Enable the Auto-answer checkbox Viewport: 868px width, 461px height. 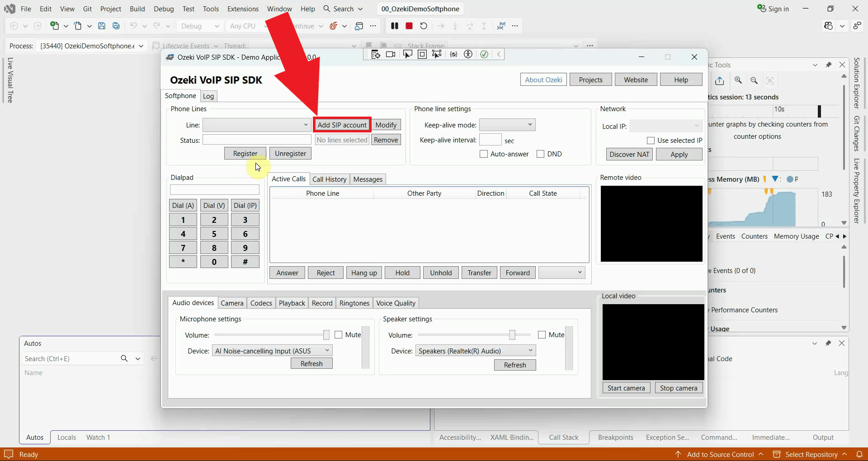[x=484, y=154]
